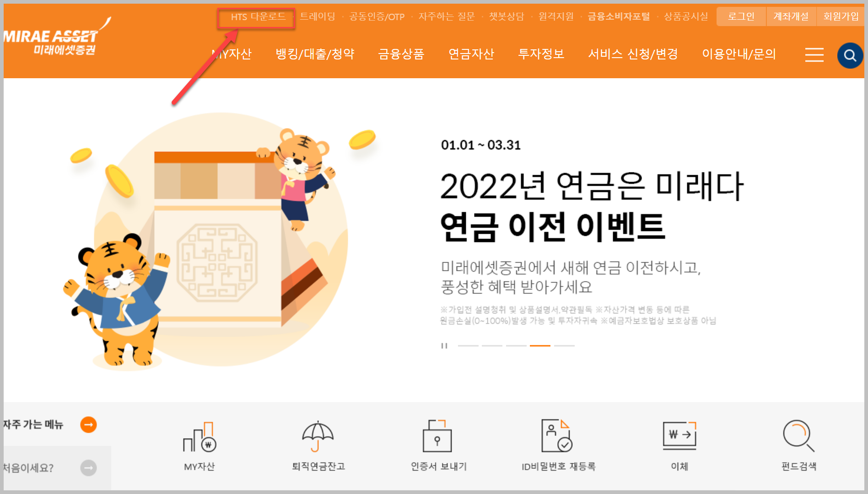Click the MY자산 chart icon shortcut

click(x=199, y=437)
